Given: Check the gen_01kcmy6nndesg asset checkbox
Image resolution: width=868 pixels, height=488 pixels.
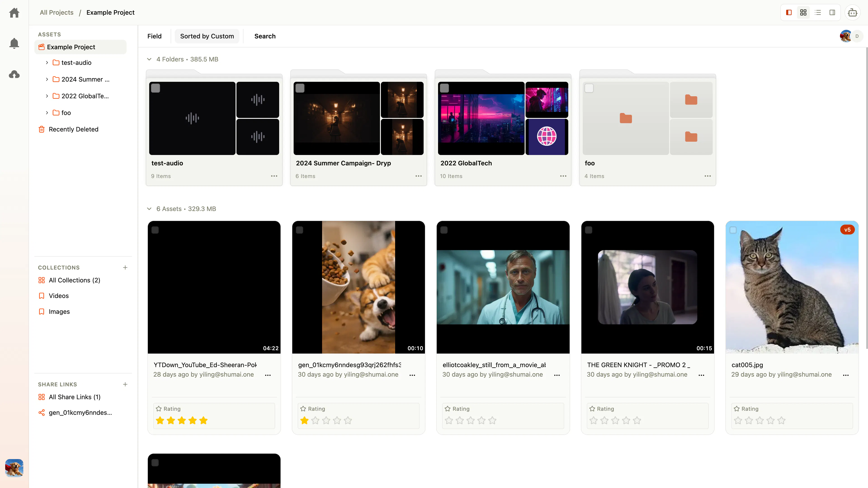Looking at the screenshot, I should [300, 230].
